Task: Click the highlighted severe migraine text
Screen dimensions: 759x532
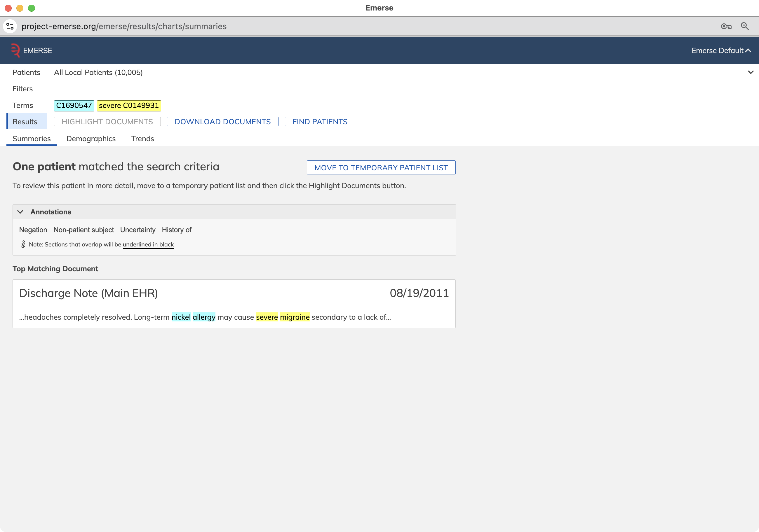Action: tap(283, 317)
